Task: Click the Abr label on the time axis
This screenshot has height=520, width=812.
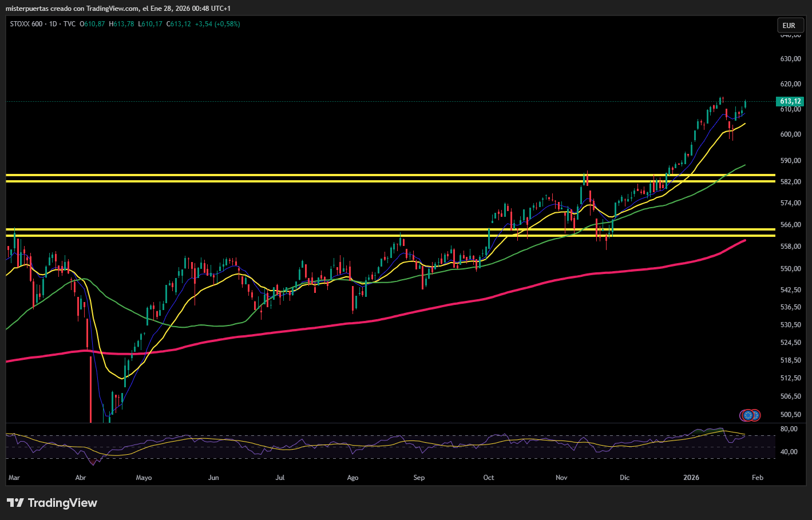Action: pyautogui.click(x=81, y=478)
